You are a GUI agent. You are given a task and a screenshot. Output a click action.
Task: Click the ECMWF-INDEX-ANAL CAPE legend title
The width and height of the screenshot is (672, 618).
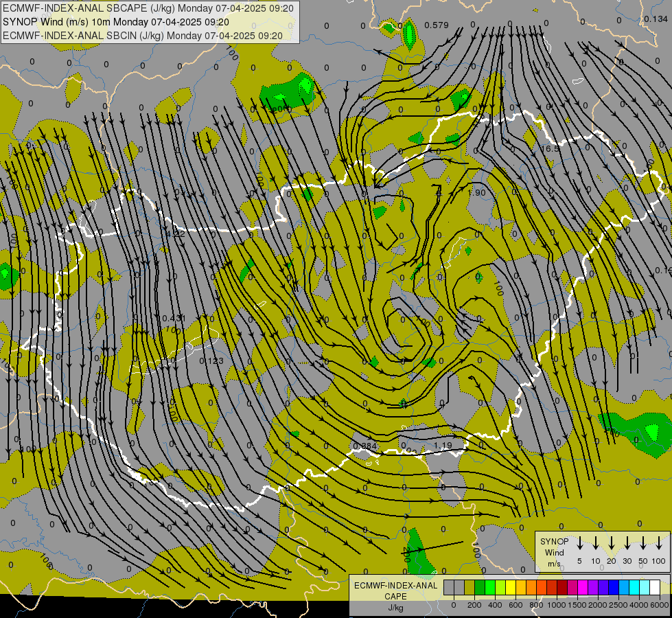(395, 591)
